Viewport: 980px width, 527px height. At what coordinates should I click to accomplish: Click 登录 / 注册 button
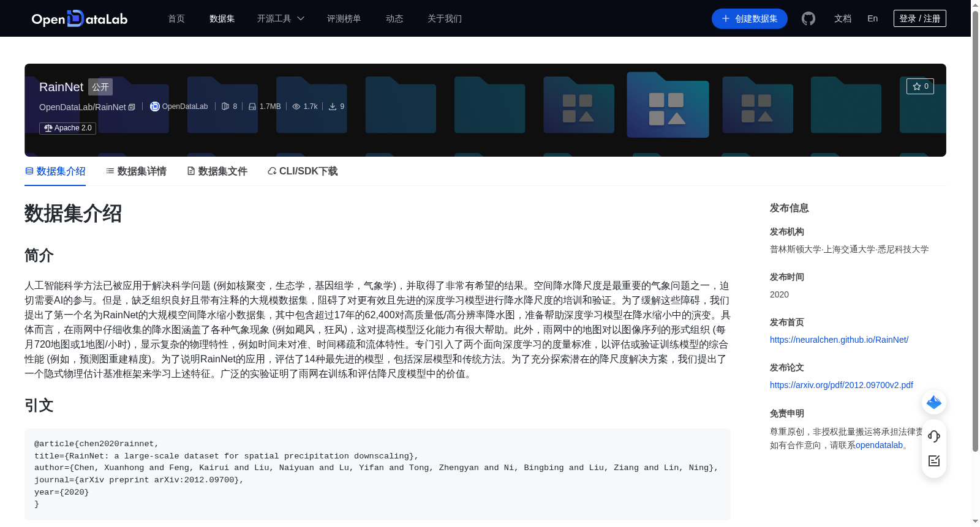[x=919, y=18]
